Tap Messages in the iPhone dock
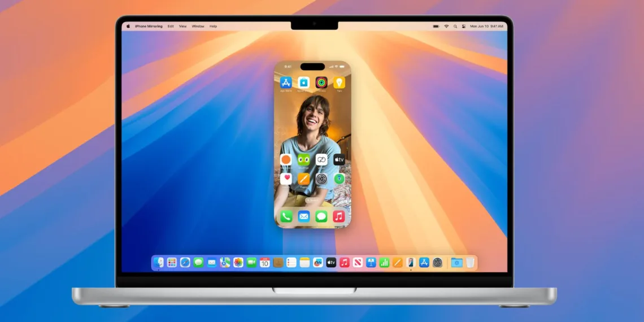 (321, 216)
